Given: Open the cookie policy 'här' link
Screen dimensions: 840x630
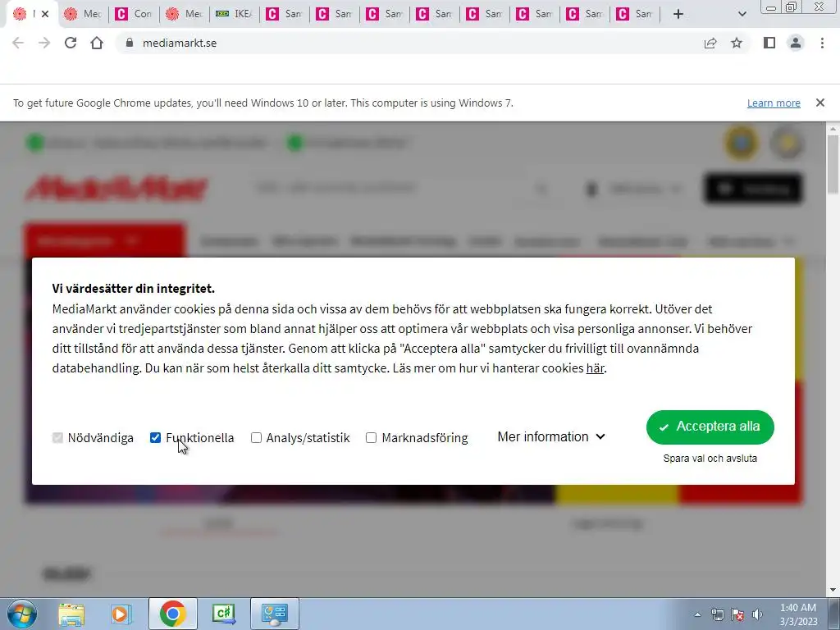Looking at the screenshot, I should (595, 368).
